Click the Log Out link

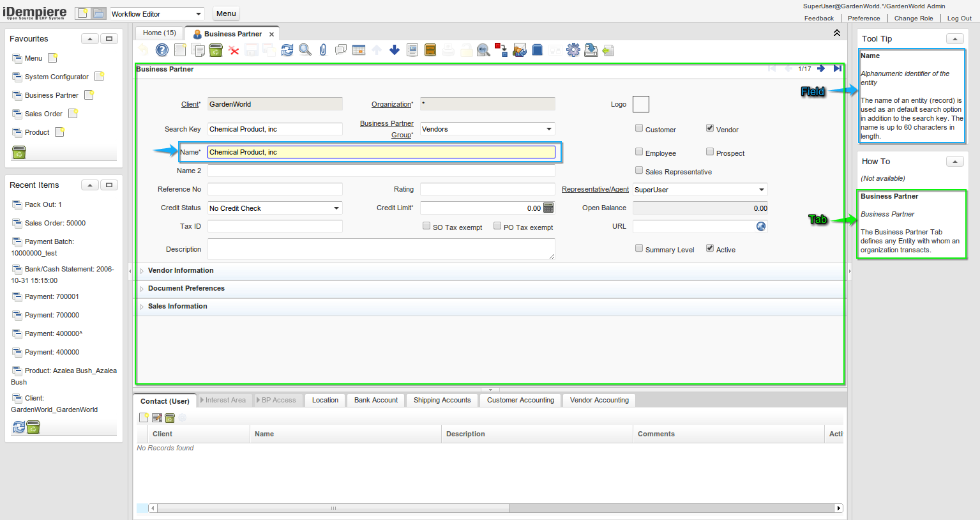pyautogui.click(x=960, y=18)
